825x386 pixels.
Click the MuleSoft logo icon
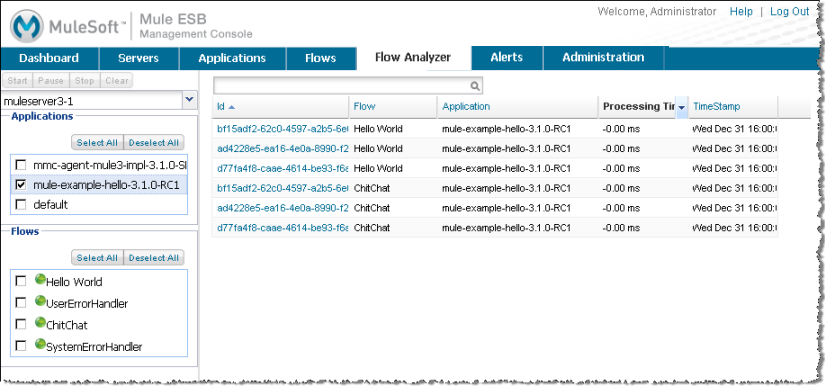click(26, 26)
